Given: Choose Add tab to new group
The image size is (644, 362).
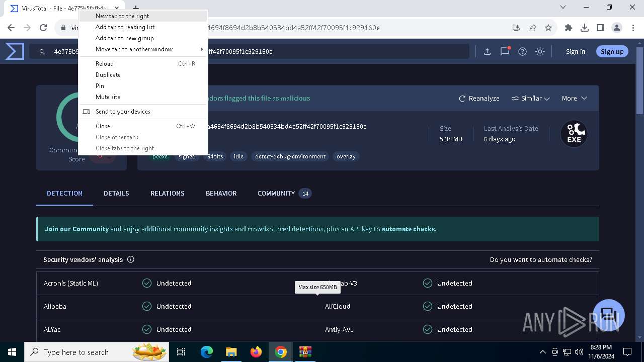Looking at the screenshot, I should [x=143, y=38].
